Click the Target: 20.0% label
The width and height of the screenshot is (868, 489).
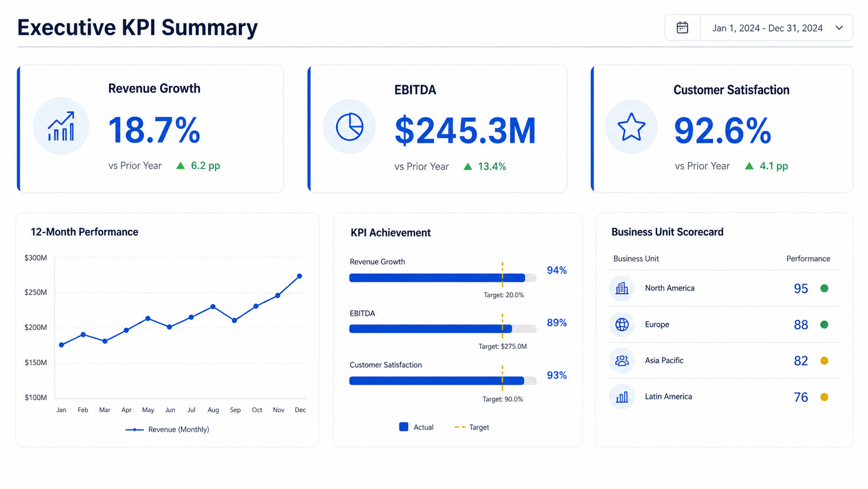[504, 295]
